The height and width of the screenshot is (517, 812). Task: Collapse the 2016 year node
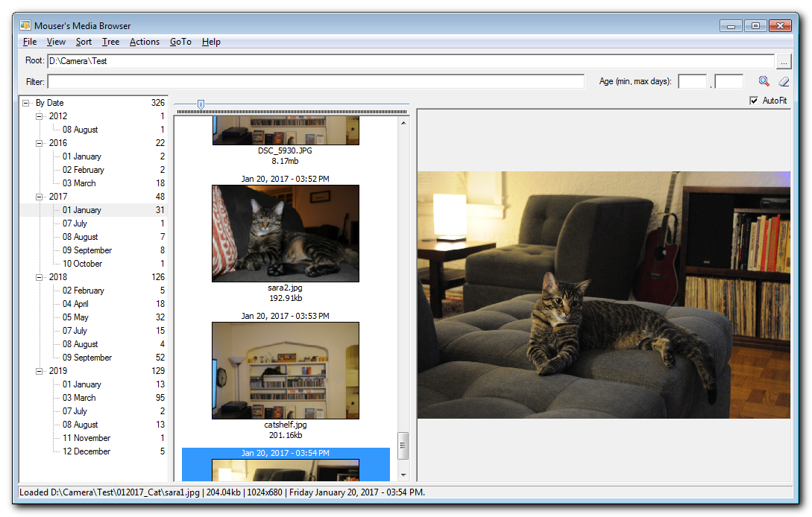(x=39, y=143)
